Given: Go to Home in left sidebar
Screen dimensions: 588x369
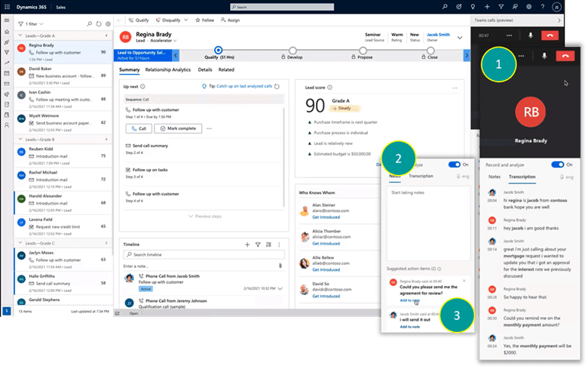Looking at the screenshot, I should pos(7,32).
